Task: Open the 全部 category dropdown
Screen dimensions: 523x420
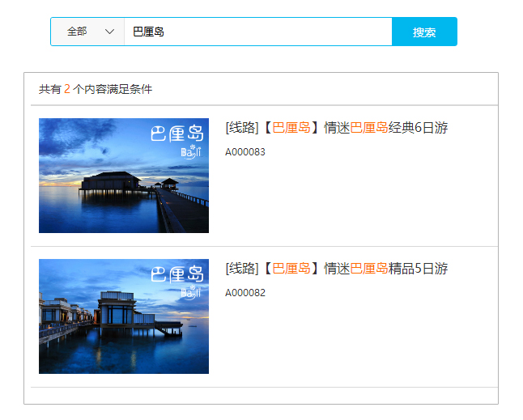Action: click(x=87, y=32)
